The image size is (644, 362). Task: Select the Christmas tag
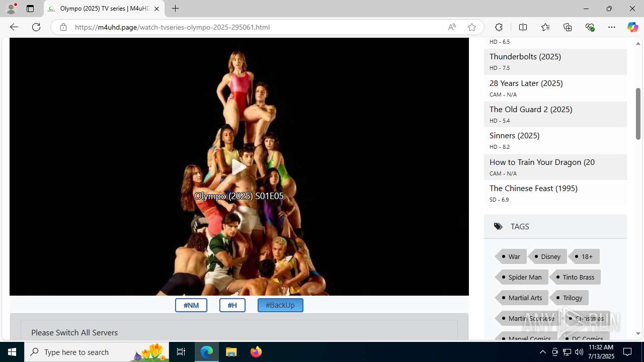(586, 318)
